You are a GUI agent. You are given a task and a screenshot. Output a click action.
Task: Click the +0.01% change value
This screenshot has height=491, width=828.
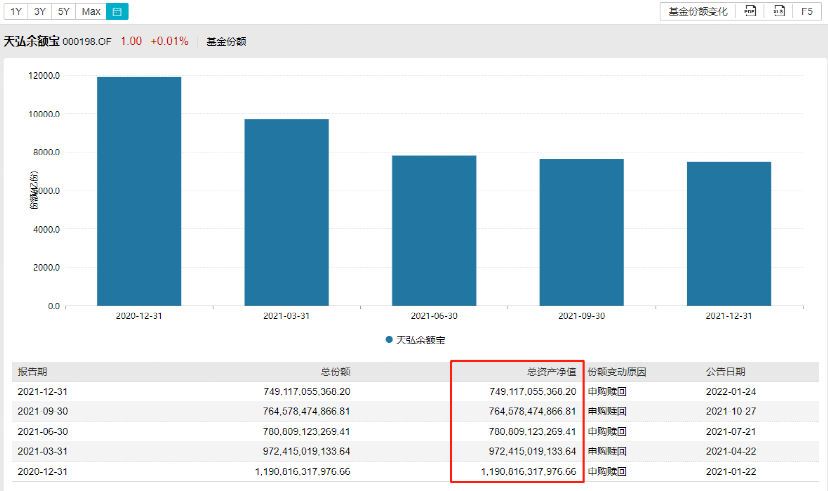(x=170, y=41)
